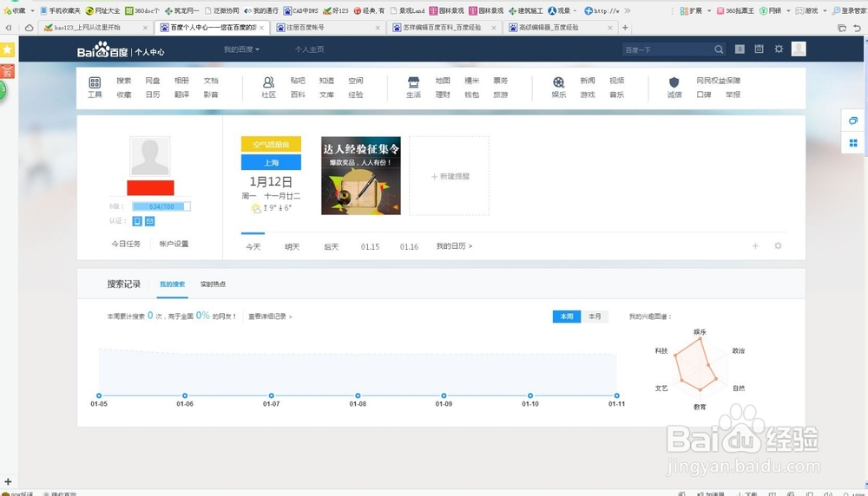Image resolution: width=868 pixels, height=496 pixels.
Task: Click the user avatar in header bar
Action: pos(799,49)
